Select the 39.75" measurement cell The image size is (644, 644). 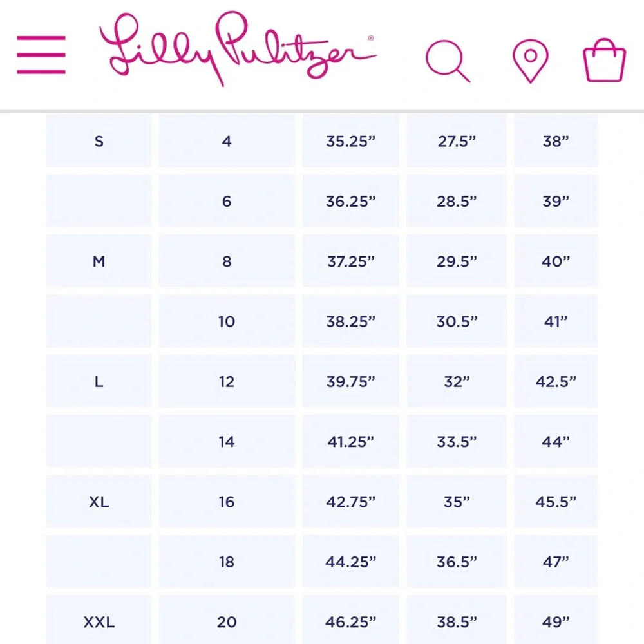350,382
